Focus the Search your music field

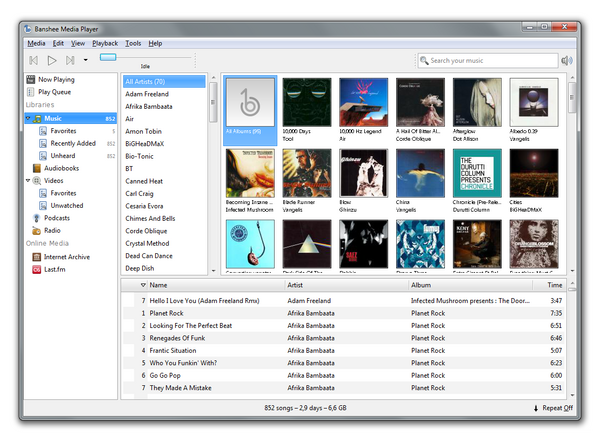[488, 60]
